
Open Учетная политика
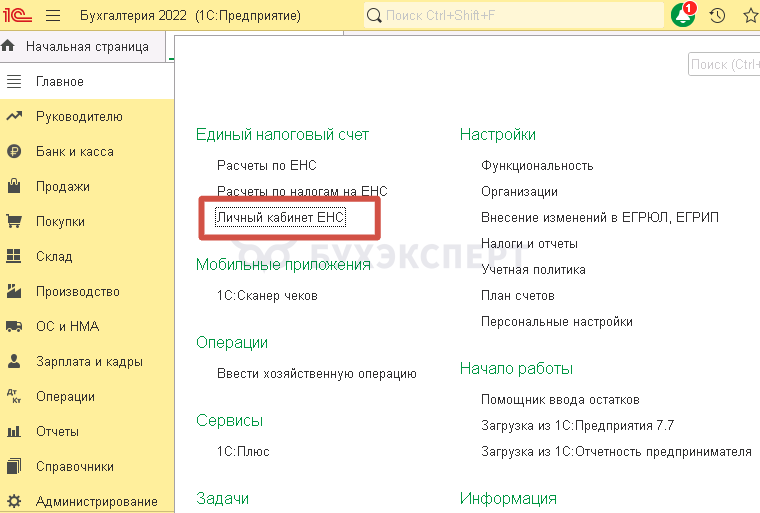tap(533, 270)
